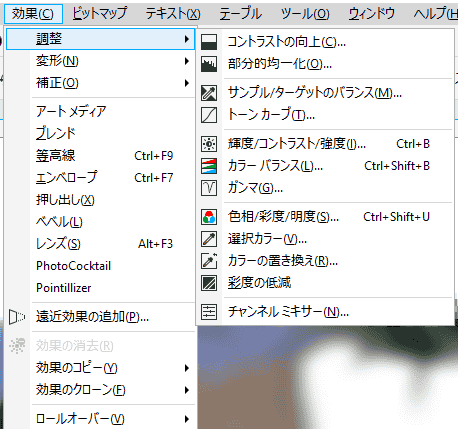Click the 遠近効果の追加 perspective icon
458x429 pixels.
(x=17, y=317)
